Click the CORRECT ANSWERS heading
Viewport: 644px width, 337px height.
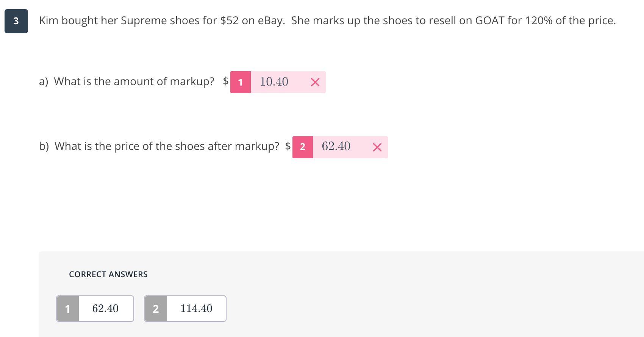pos(108,275)
